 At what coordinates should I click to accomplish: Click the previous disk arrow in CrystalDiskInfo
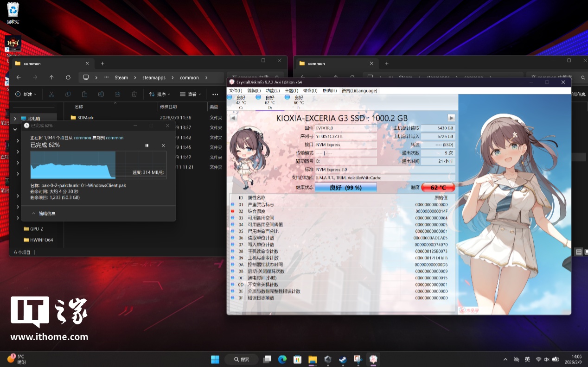233,118
